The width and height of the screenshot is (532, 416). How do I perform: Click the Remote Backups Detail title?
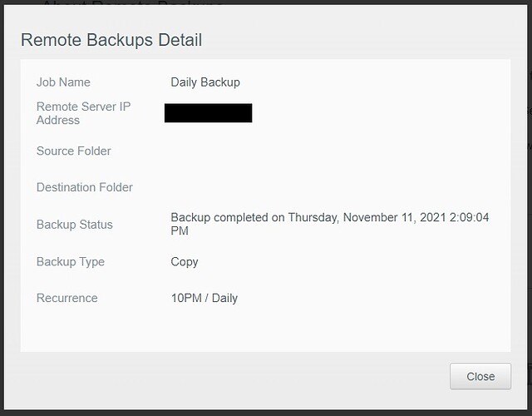111,40
